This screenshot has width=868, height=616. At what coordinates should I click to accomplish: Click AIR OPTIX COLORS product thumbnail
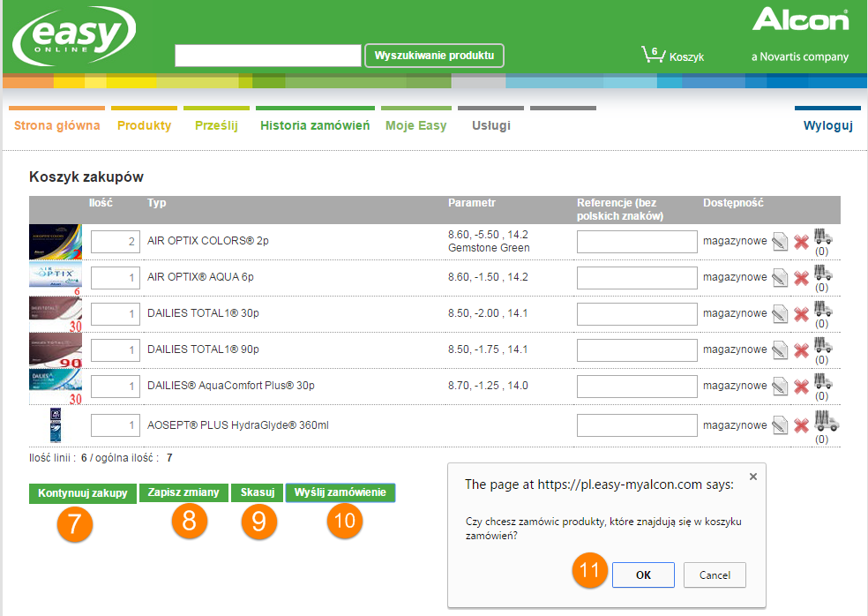[x=56, y=242]
